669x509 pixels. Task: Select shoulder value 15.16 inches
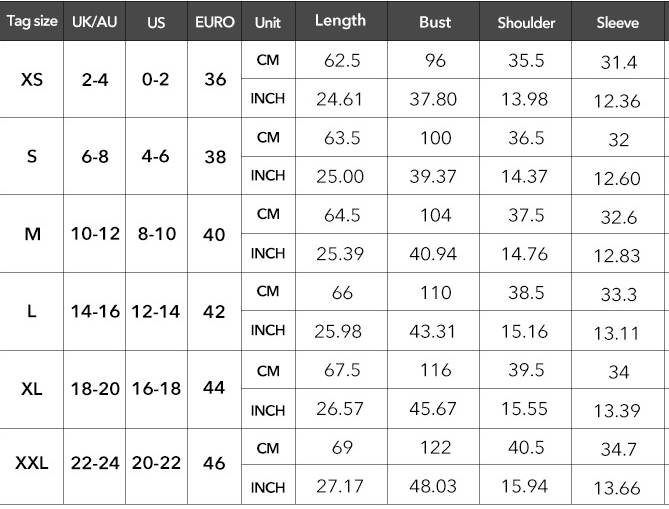pos(524,332)
